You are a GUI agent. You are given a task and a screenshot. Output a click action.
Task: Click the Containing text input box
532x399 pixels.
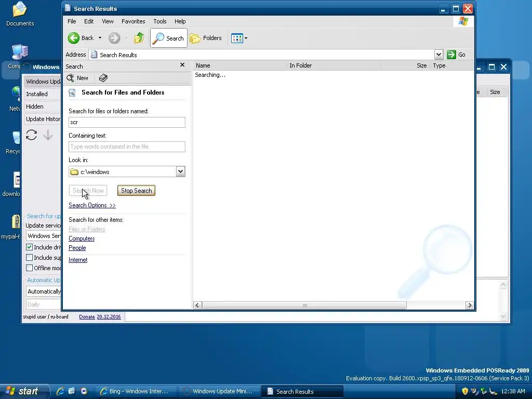127,147
